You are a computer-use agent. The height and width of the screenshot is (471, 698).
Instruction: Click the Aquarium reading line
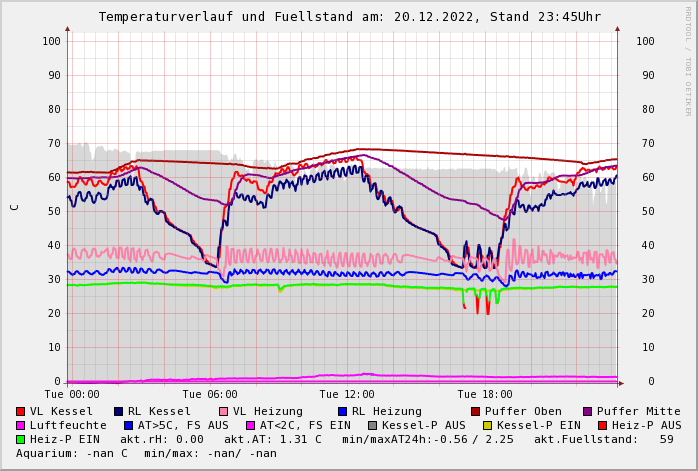click(146, 454)
